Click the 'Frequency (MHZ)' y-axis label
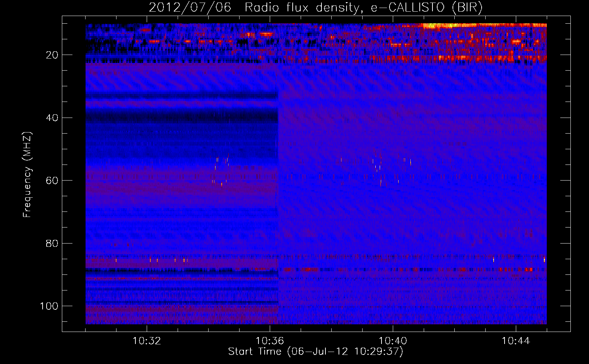The height and width of the screenshot is (364, 589). coord(27,174)
